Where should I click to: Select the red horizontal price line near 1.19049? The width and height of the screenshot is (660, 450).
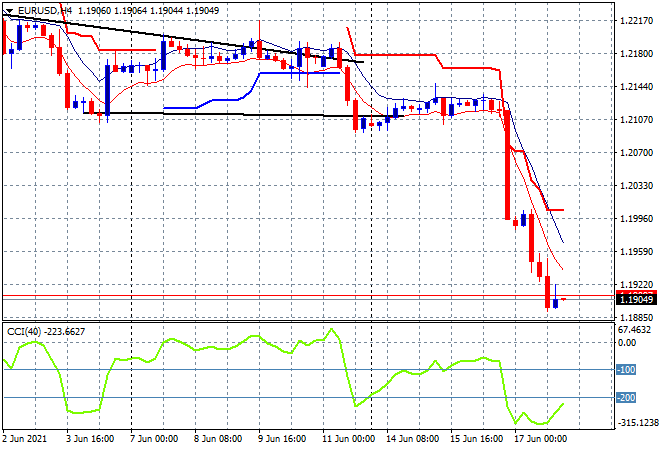click(309, 296)
